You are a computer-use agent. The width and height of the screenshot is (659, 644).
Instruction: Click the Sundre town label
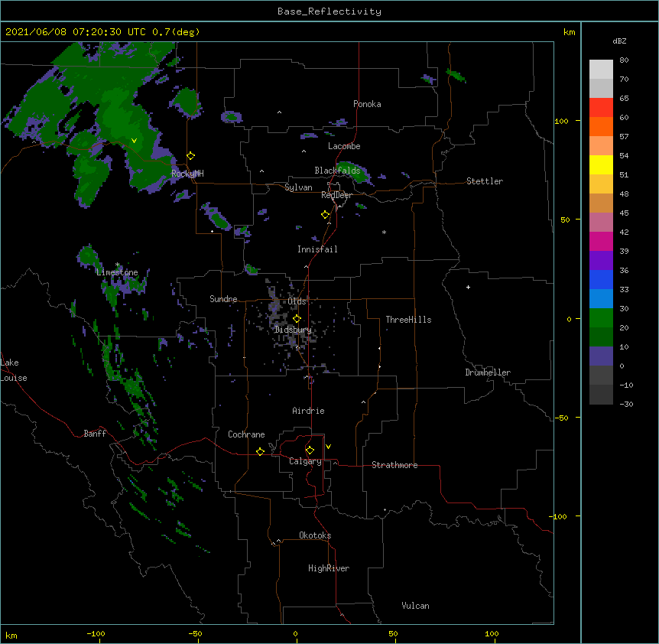[x=223, y=299]
